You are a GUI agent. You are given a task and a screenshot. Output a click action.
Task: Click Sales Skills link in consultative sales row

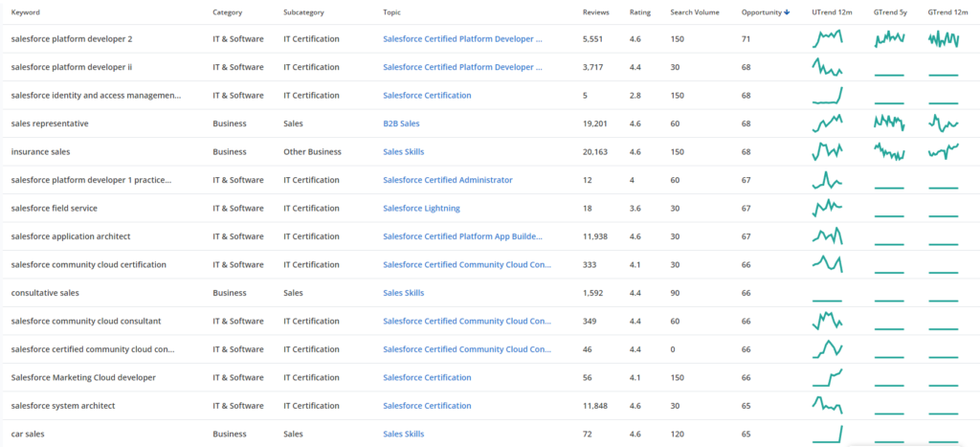[403, 293]
